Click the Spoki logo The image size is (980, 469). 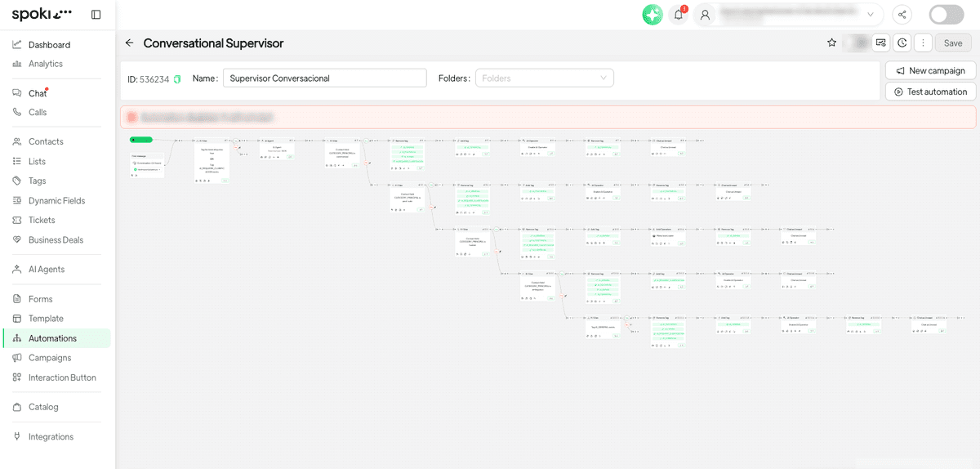click(x=42, y=15)
